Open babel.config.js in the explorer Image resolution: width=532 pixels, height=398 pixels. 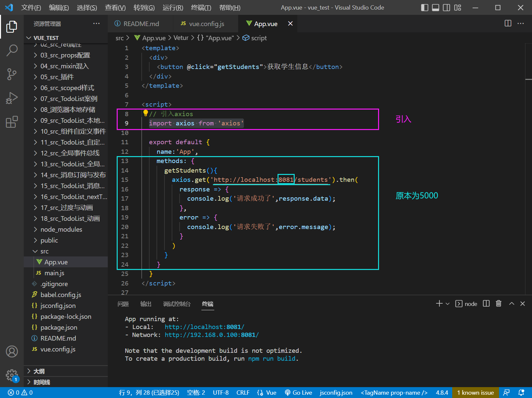point(66,295)
